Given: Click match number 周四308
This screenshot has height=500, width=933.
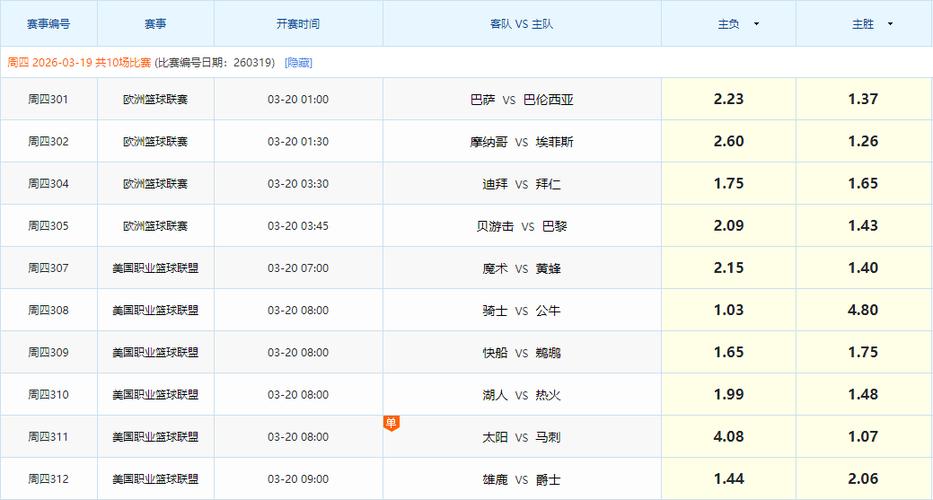Looking at the screenshot, I should pyautogui.click(x=49, y=311).
